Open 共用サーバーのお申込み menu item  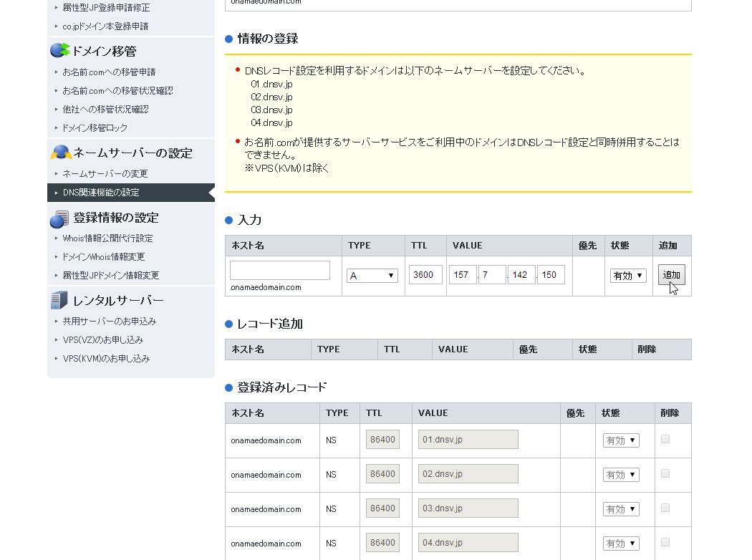pos(110,322)
